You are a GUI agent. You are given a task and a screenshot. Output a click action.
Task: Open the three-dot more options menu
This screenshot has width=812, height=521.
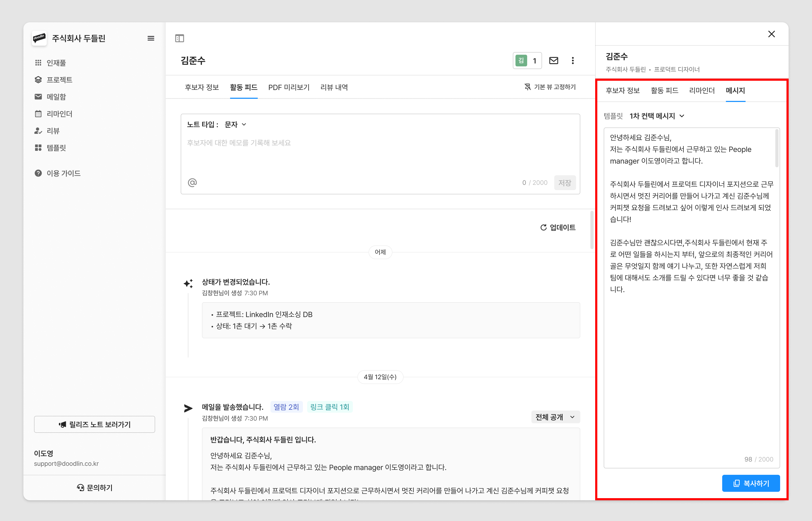pyautogui.click(x=573, y=61)
